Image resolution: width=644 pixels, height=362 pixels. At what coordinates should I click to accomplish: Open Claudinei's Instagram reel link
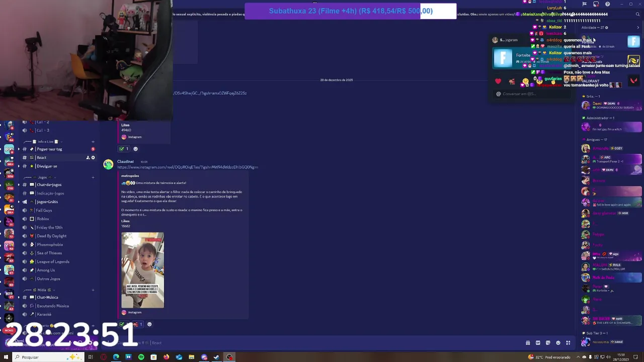[x=188, y=167]
